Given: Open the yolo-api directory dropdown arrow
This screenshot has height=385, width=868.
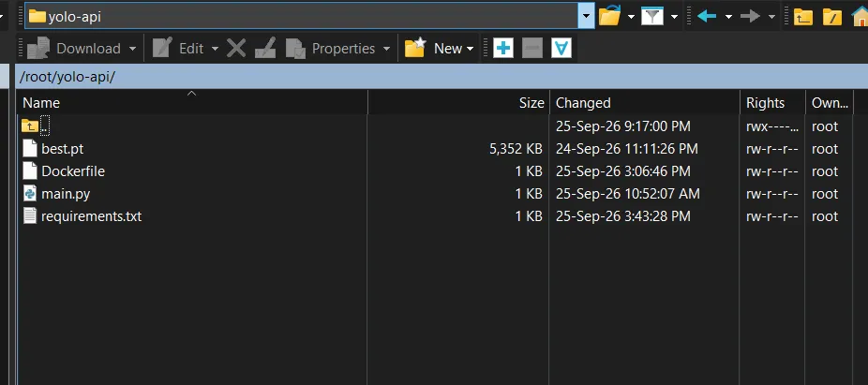Looking at the screenshot, I should [x=586, y=16].
